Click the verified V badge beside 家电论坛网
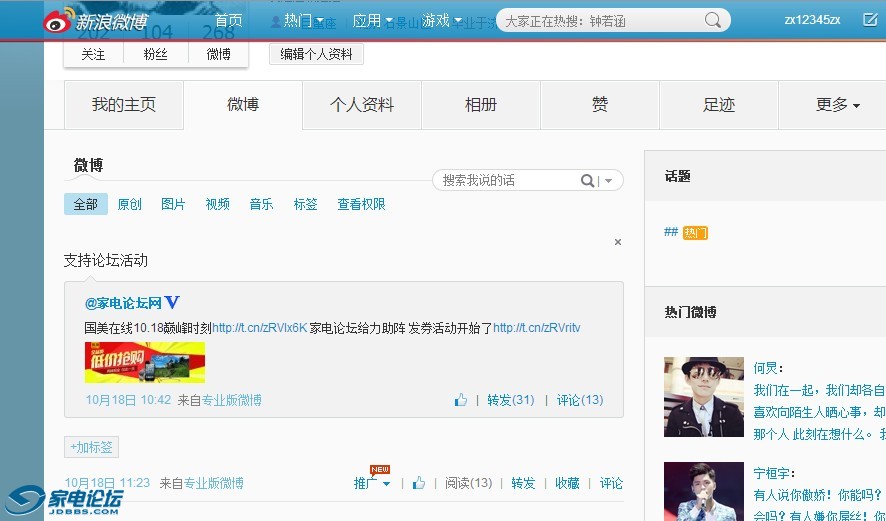 (x=172, y=303)
